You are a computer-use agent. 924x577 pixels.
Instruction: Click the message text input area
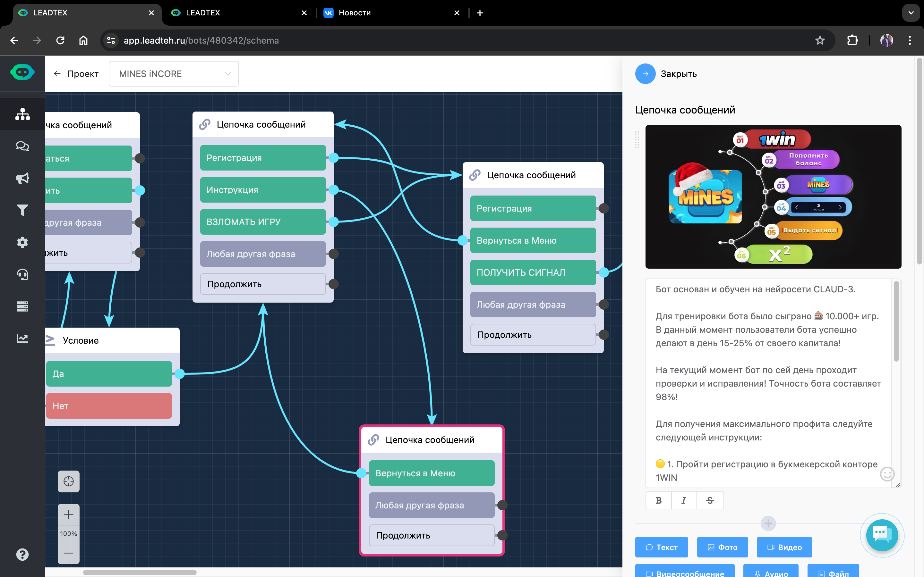pyautogui.click(x=767, y=381)
